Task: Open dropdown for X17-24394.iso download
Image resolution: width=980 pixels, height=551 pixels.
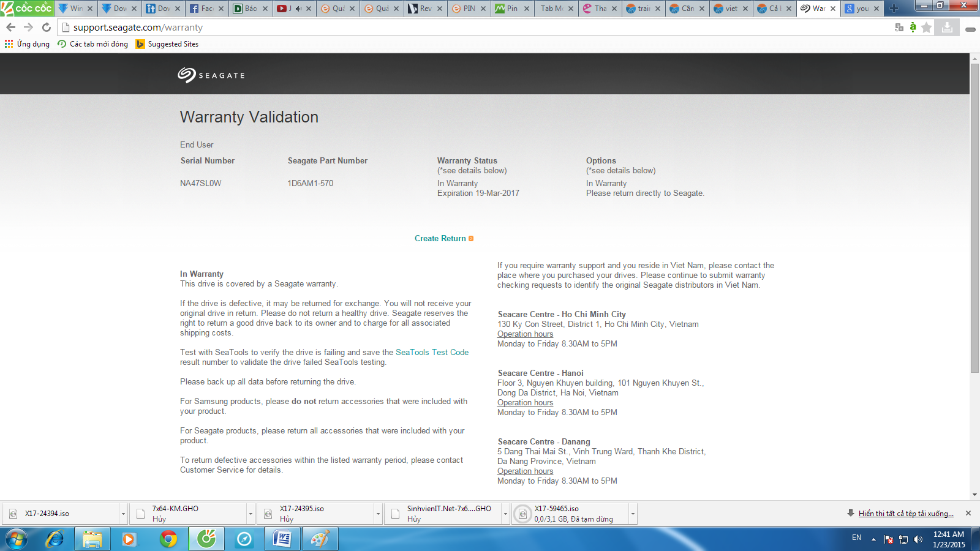Action: pyautogui.click(x=123, y=514)
